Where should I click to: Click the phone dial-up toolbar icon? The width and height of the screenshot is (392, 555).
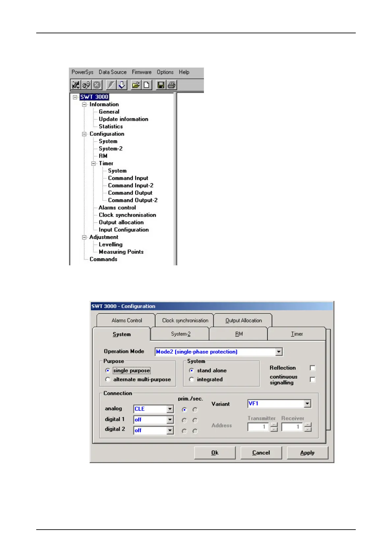pyautogui.click(x=86, y=85)
